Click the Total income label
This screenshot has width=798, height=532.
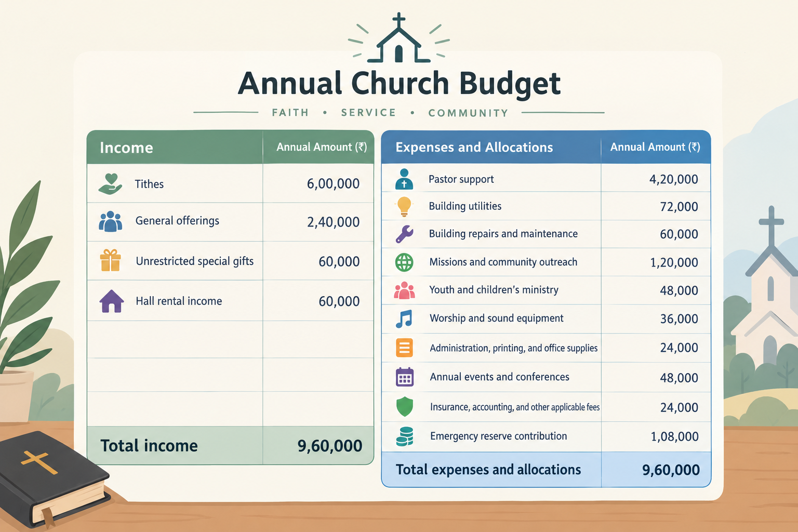coord(149,445)
